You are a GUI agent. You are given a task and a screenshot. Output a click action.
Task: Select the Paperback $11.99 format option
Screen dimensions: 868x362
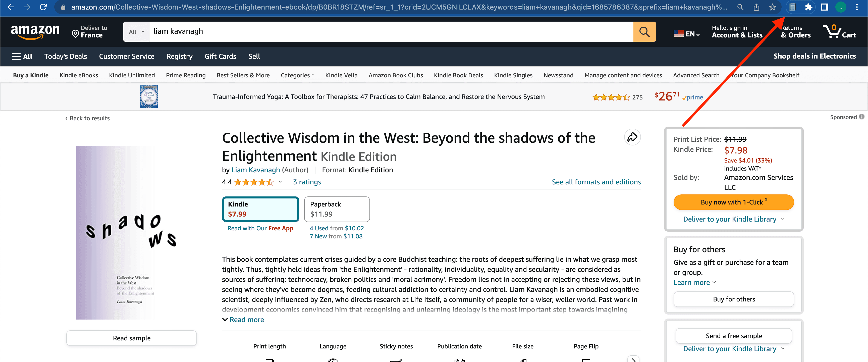coord(336,209)
